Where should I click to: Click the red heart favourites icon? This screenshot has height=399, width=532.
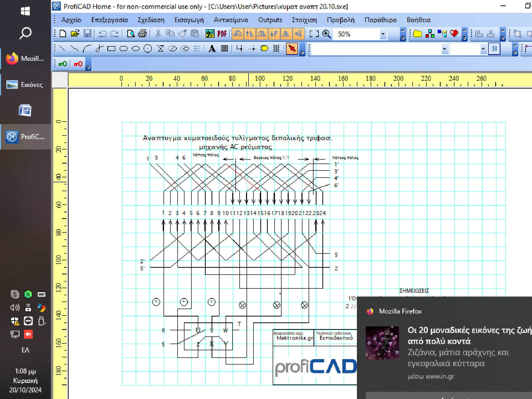[x=454, y=34]
